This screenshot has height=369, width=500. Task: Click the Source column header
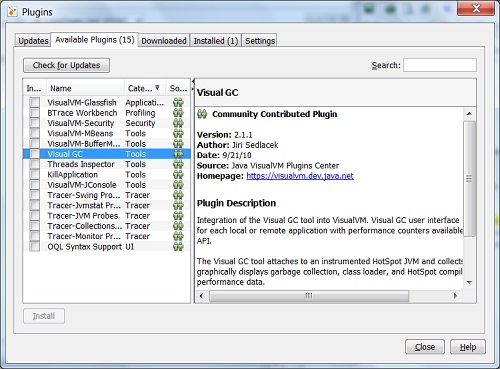(178, 88)
